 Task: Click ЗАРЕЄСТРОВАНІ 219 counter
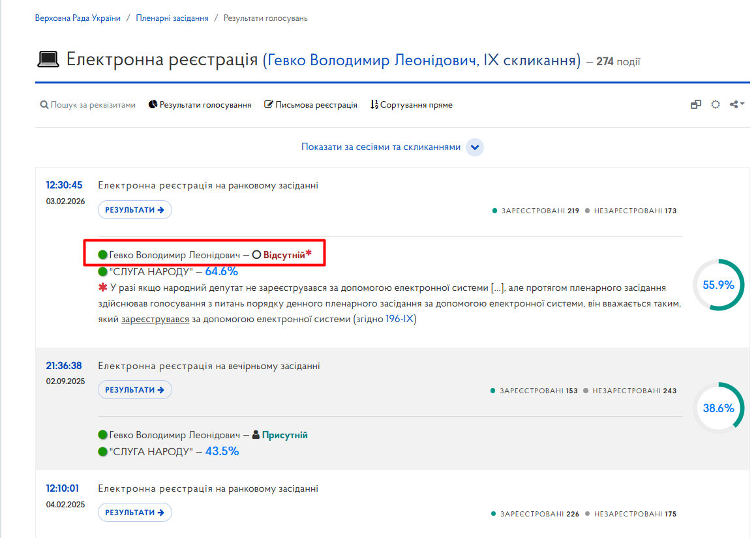point(536,211)
